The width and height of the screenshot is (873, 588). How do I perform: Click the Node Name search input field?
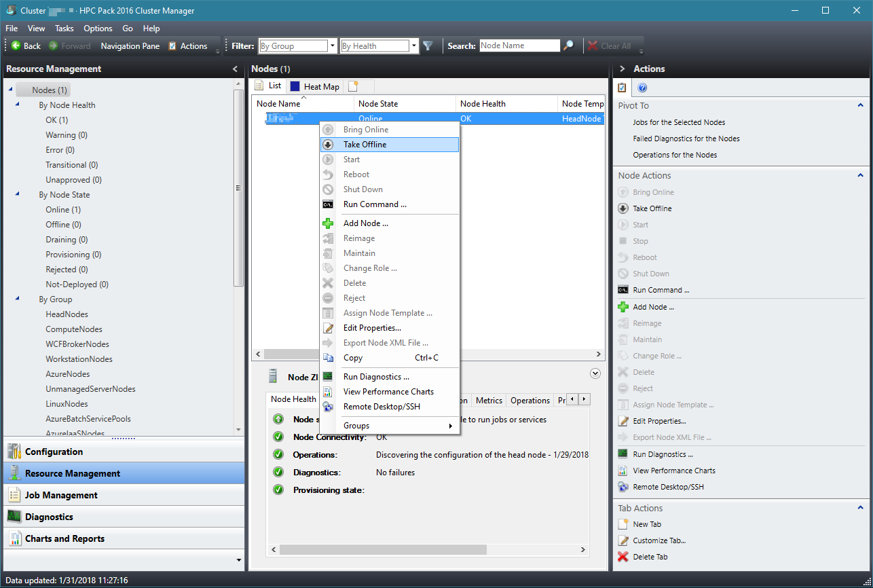(519, 45)
